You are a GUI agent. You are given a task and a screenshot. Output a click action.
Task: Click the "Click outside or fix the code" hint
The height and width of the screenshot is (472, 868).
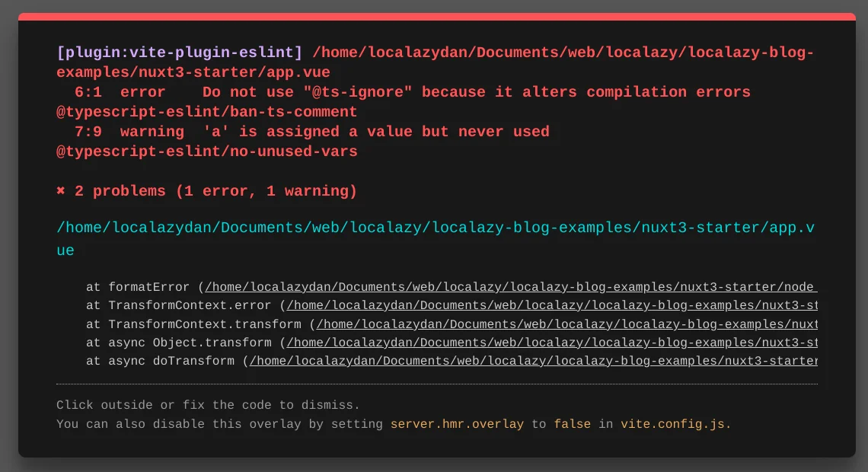pos(208,405)
